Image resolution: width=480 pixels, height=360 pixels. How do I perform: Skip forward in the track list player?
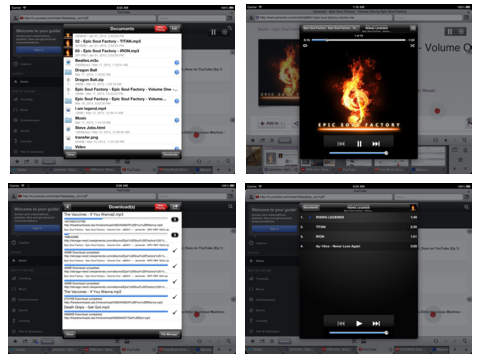click(376, 323)
